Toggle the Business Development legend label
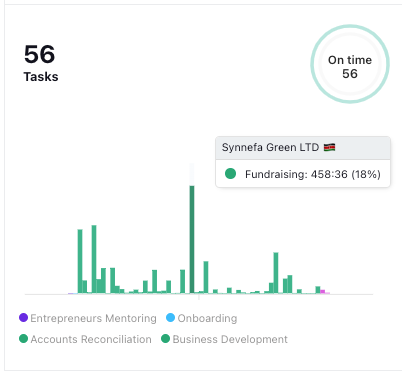The image size is (402, 371). point(230,339)
